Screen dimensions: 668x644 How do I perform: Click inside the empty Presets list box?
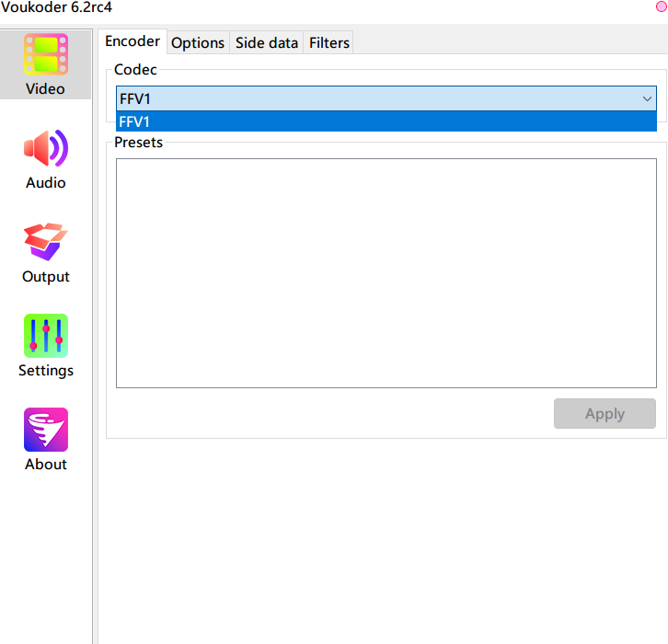click(386, 272)
